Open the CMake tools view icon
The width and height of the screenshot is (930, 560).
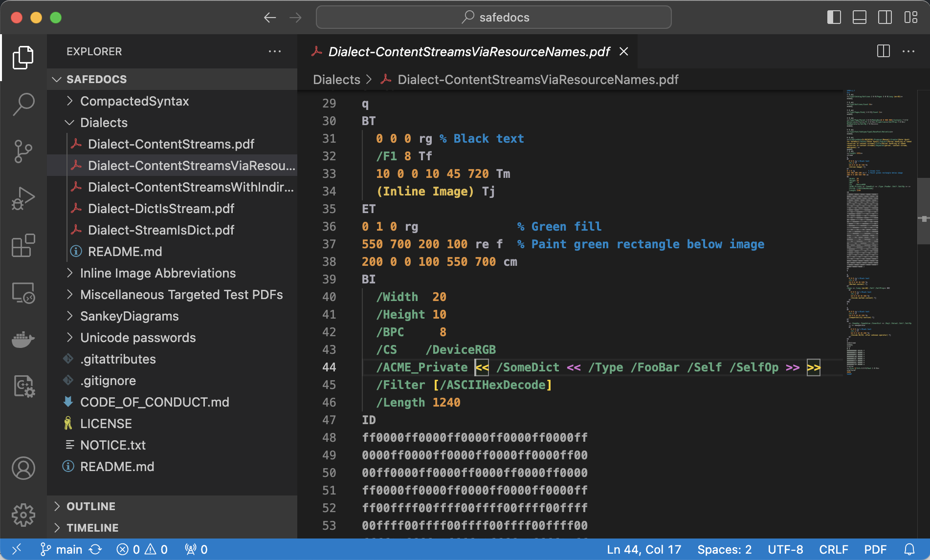click(23, 387)
